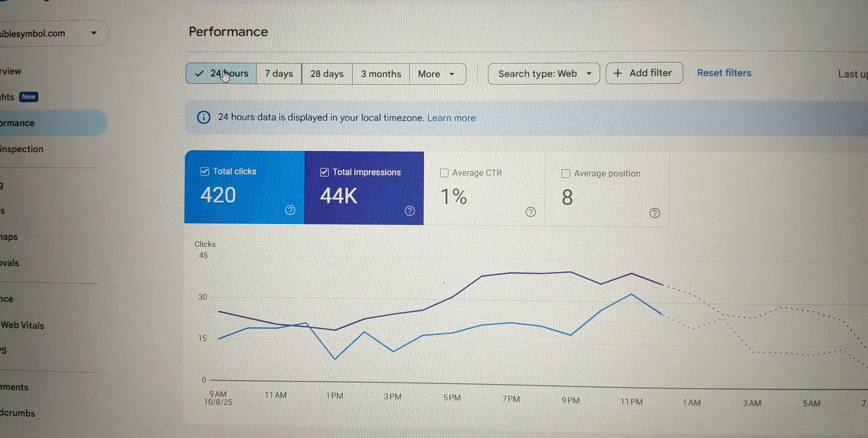Open help icon on Total impressions card
The image size is (868, 438).
pos(410,211)
